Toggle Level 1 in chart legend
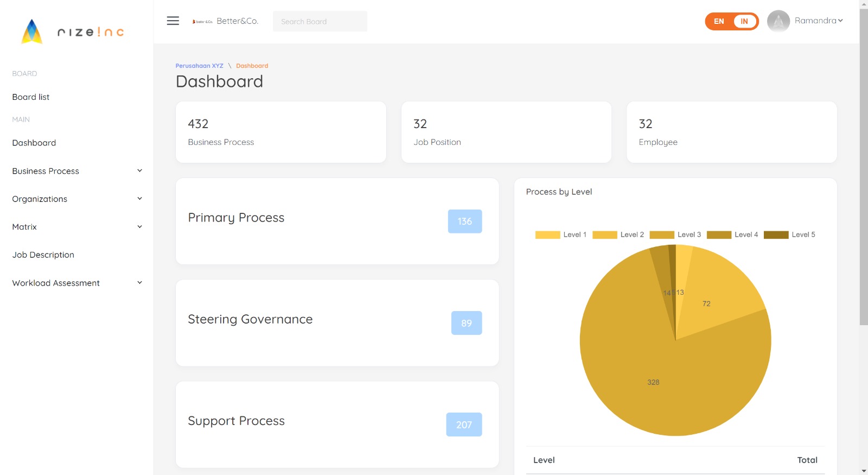 [x=561, y=235]
